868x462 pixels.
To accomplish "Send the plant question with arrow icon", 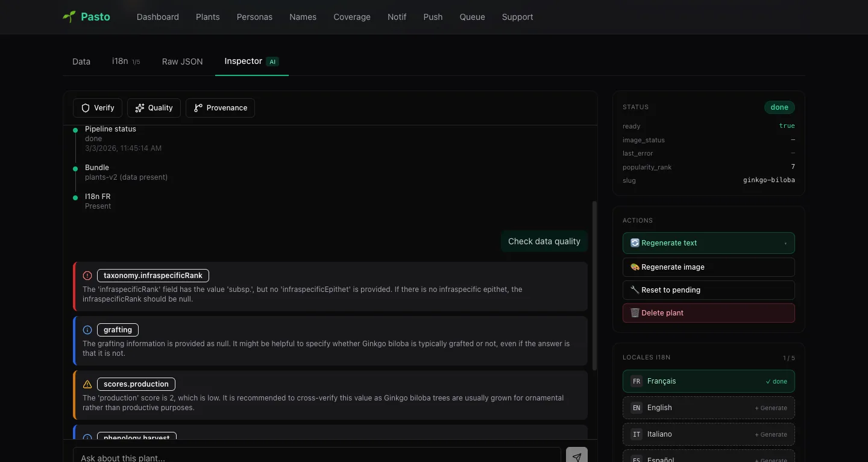I will click(x=577, y=457).
